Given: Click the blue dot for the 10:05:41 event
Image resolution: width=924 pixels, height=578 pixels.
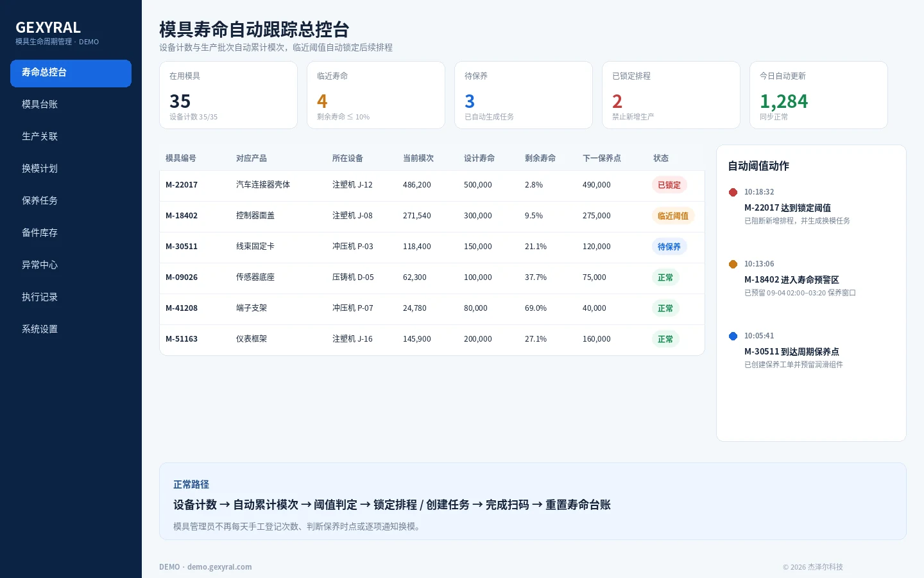Looking at the screenshot, I should coord(733,336).
